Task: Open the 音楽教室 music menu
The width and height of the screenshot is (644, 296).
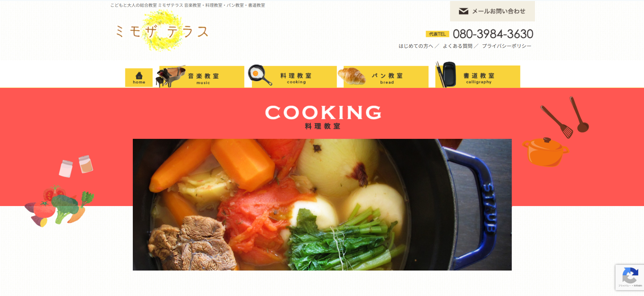Action: point(202,77)
